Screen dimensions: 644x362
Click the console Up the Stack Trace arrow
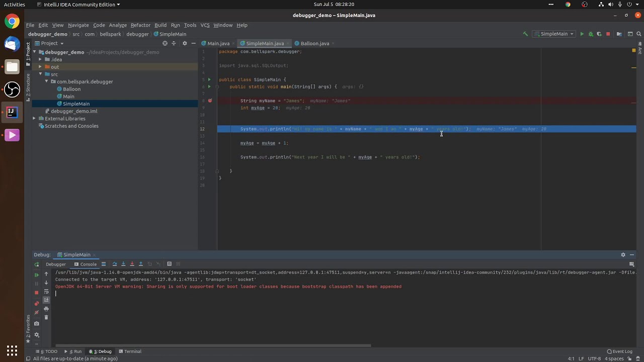click(x=46, y=274)
